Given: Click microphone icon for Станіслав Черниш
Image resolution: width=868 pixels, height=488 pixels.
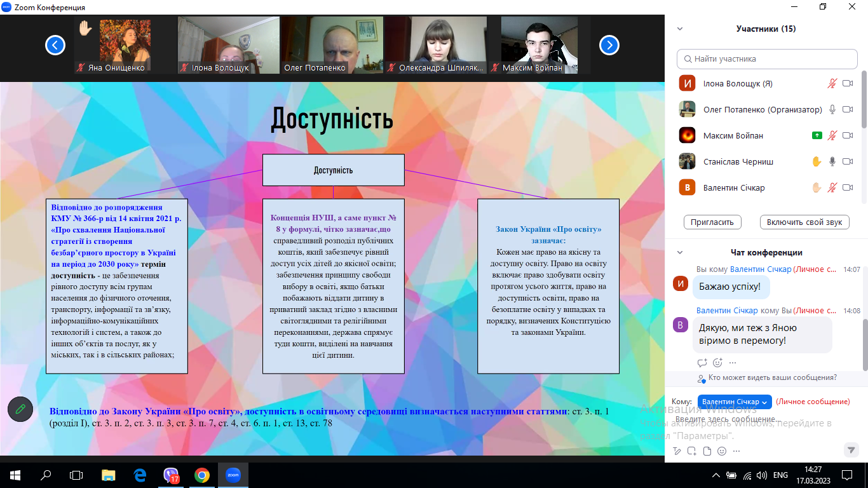Looking at the screenshot, I should click(832, 161).
